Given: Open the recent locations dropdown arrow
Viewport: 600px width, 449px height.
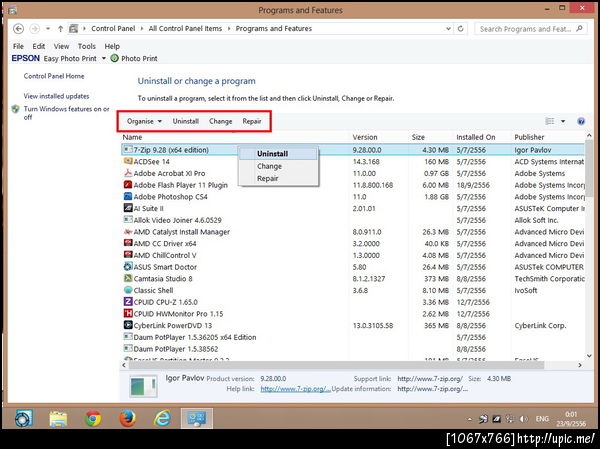Looking at the screenshot, I should [48, 29].
